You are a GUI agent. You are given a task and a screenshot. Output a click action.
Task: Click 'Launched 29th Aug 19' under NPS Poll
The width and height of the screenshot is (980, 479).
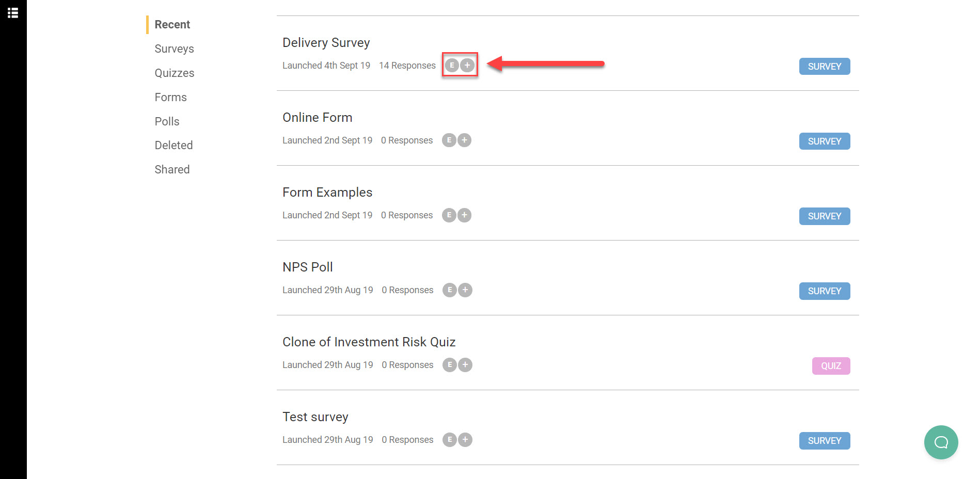tap(328, 290)
